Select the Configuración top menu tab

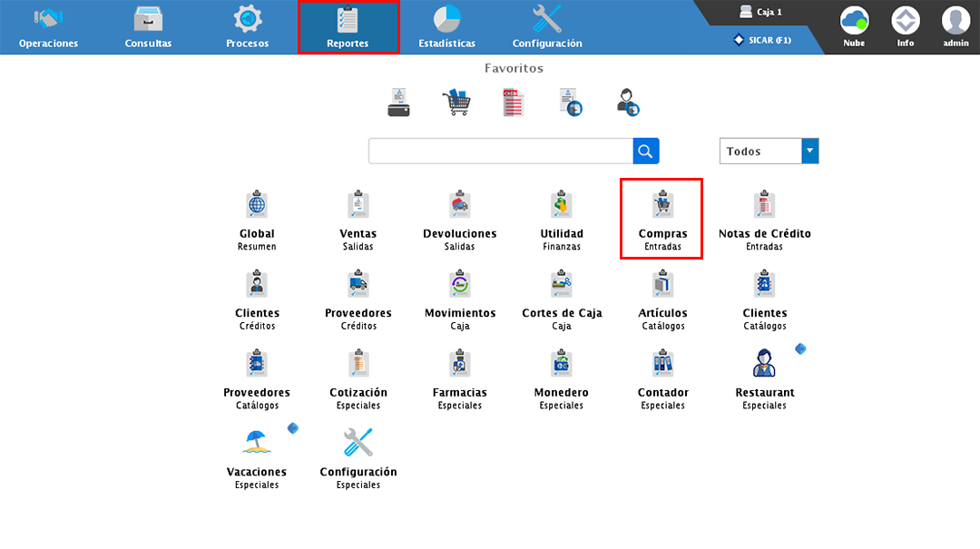[x=547, y=27]
